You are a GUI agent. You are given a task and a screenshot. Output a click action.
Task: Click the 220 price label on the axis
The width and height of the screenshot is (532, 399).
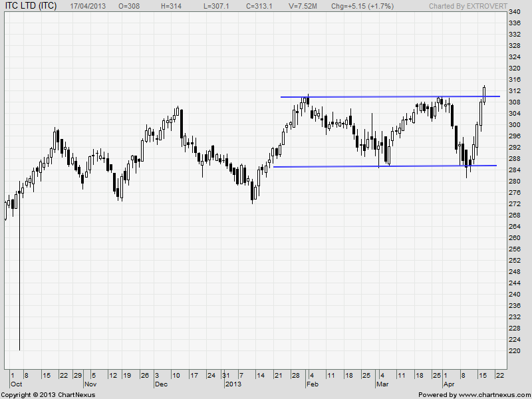pyautogui.click(x=514, y=350)
